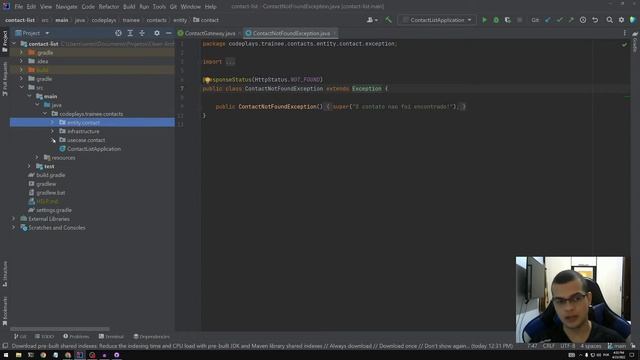Click Expand All icon in Project panel
Screen dimensions: 640x360
point(130,33)
